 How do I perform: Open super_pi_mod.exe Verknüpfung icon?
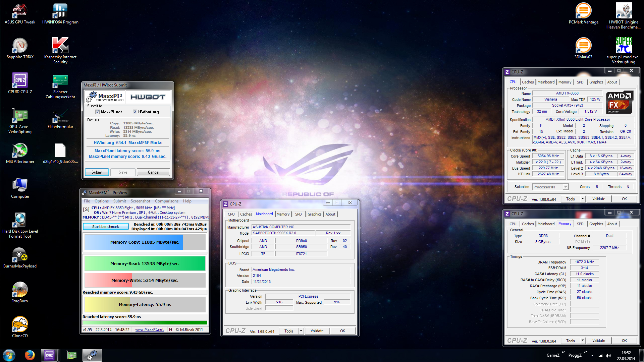[624, 51]
